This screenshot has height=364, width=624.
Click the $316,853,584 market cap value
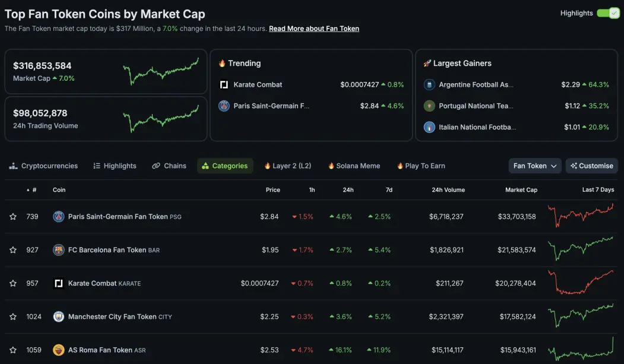[x=42, y=66]
